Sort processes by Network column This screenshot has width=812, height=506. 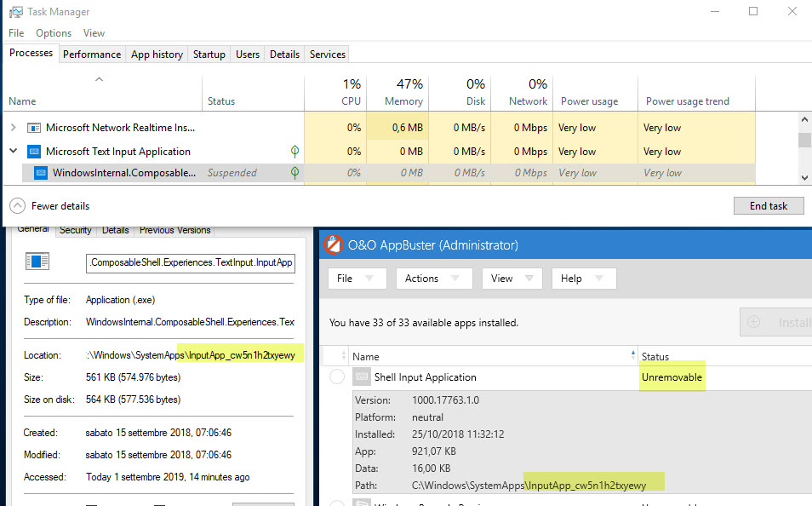[x=522, y=93]
